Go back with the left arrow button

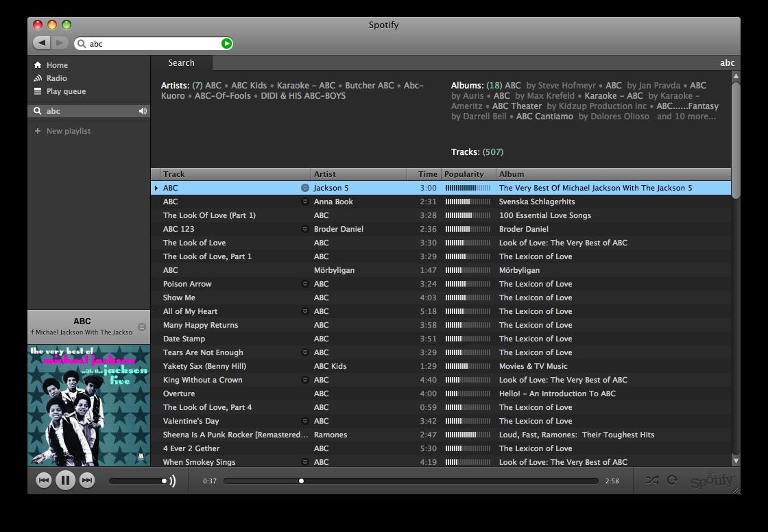coord(42,43)
